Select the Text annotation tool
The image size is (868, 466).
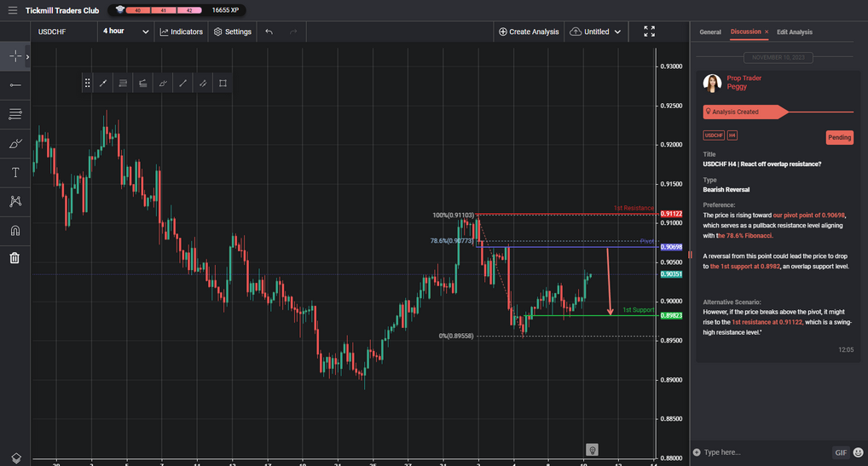click(15, 172)
